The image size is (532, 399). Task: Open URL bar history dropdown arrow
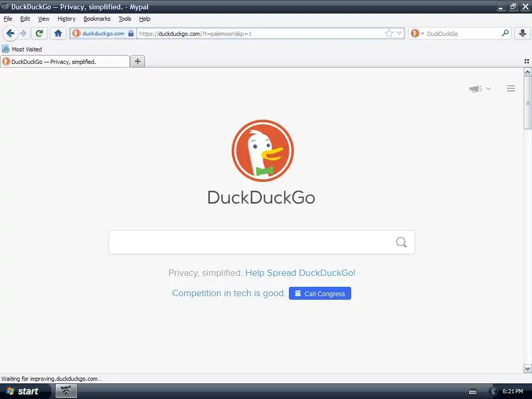(400, 33)
